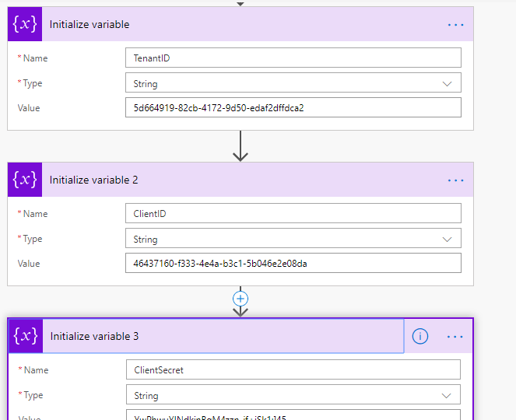Viewport: 516px width, 420px height.
Task: Select the String type chevron arrow for ClientID
Action: 447,240
